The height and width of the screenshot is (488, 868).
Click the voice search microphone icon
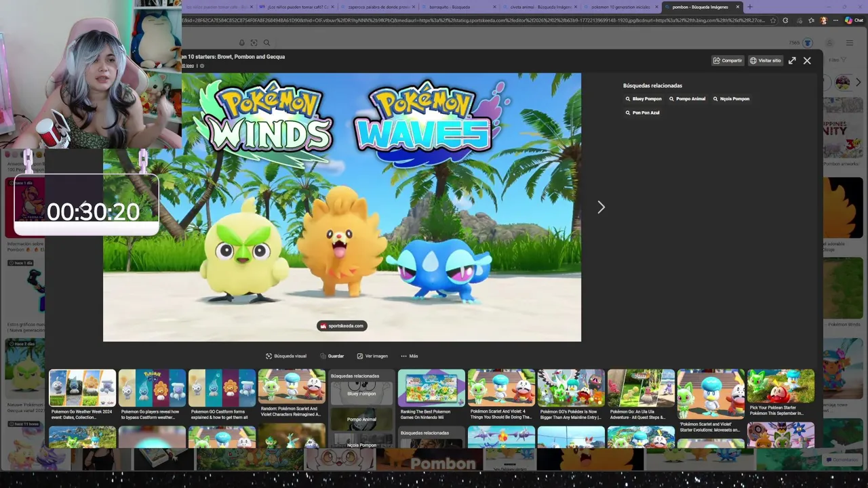[242, 43]
